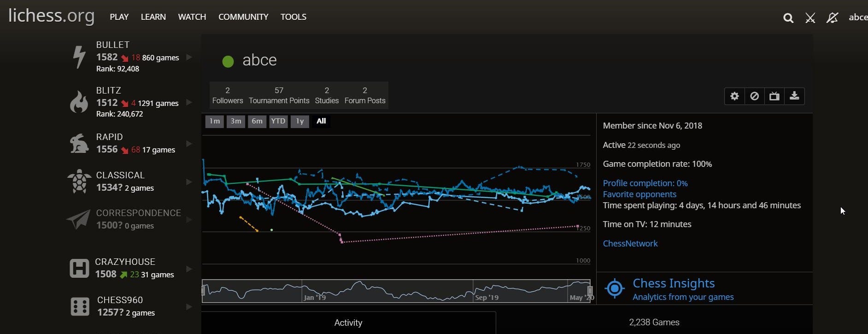
Task: Click the Classical turtle icon
Action: click(x=79, y=182)
